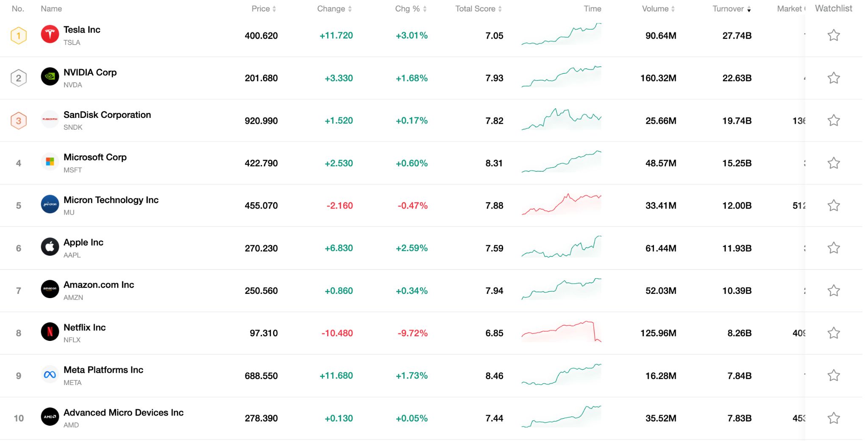Click the Meta Platforms logo icon
This screenshot has width=868, height=441.
pos(50,375)
